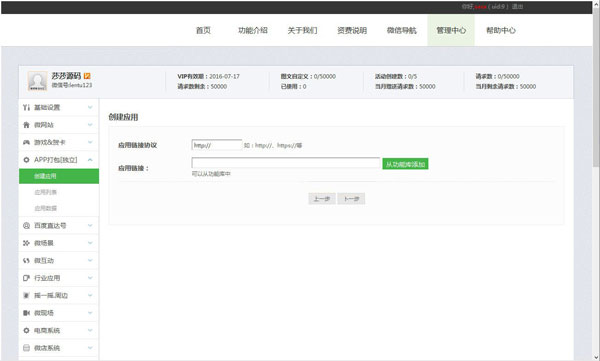Focus the 应用链接 input field

285,163
